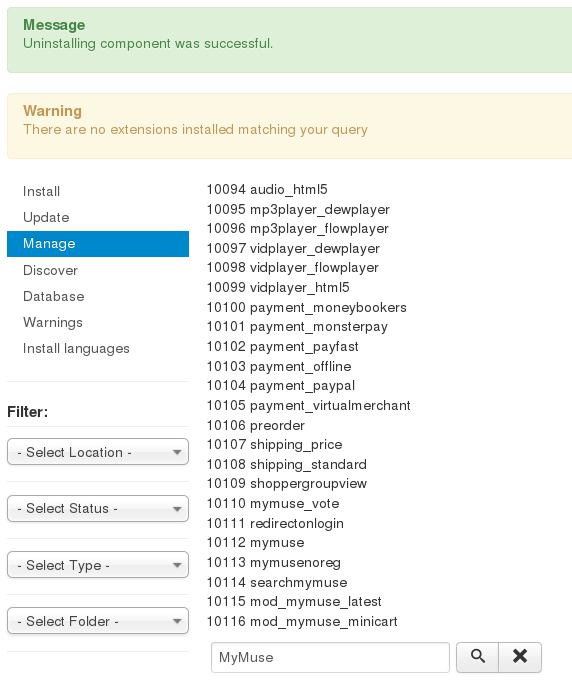This screenshot has width=572, height=685.
Task: Select the Manage menu item
Action: [98, 244]
